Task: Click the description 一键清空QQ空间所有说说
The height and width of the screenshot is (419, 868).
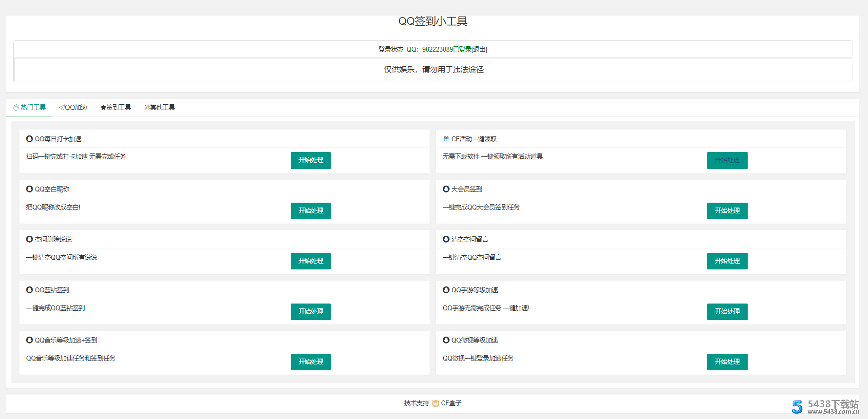Action: (x=61, y=257)
